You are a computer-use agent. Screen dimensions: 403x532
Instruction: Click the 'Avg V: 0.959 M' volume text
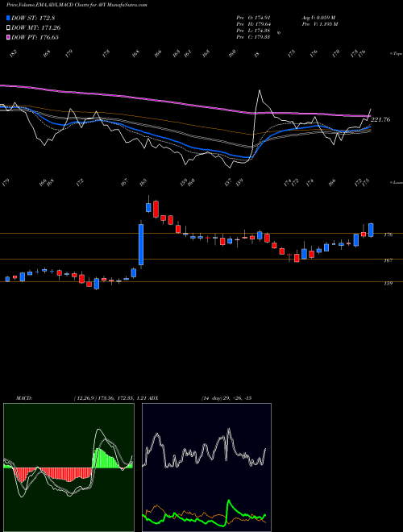(318, 17)
